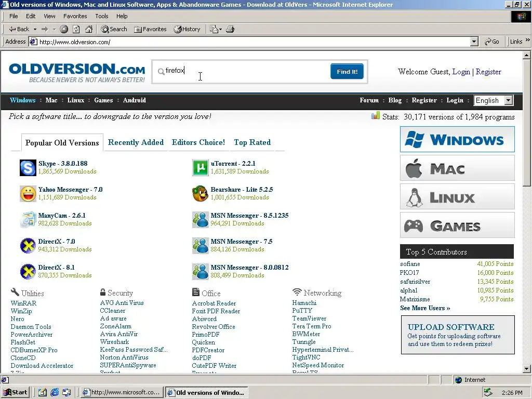Image resolution: width=532 pixels, height=399 pixels.
Task: Click the OLDVERSION.com logo
Action: tap(77, 72)
